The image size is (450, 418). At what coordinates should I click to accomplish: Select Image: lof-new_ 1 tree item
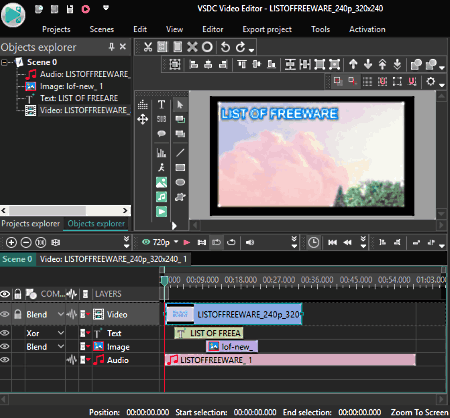click(x=65, y=86)
